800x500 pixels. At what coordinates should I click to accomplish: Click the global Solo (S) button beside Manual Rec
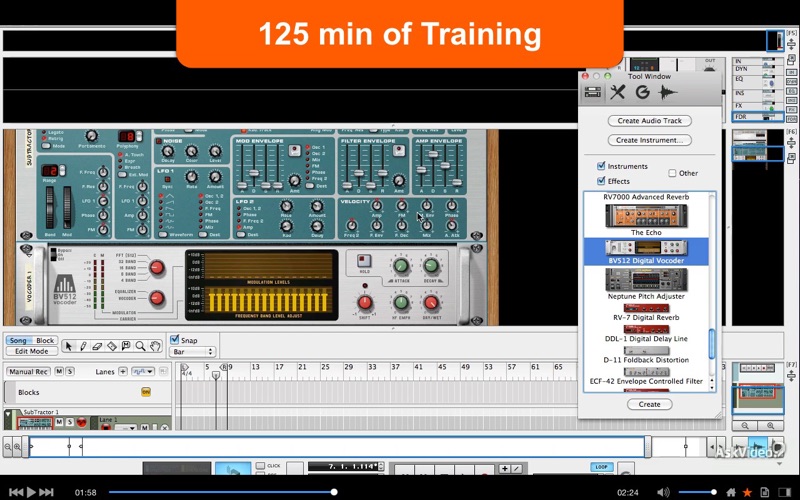tap(70, 371)
